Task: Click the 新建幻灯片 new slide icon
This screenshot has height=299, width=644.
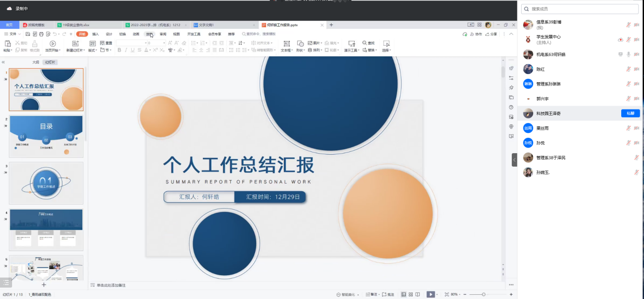Action: tap(75, 43)
